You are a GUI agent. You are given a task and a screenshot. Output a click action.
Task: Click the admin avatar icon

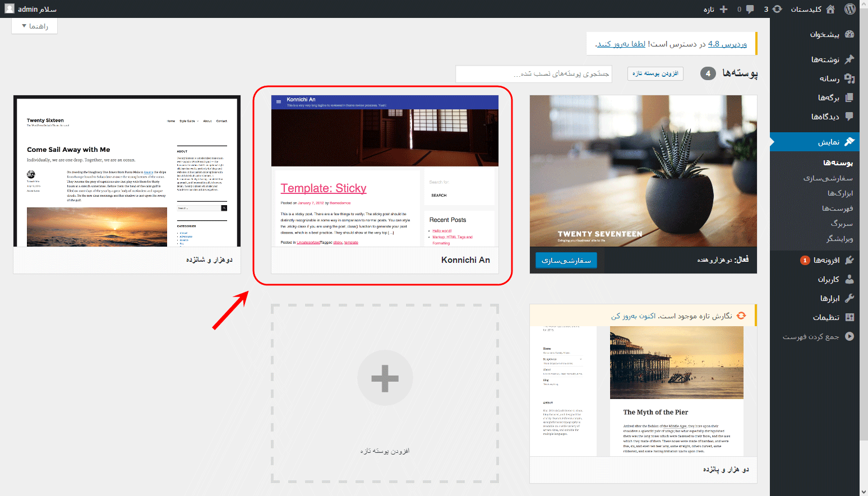pyautogui.click(x=9, y=9)
